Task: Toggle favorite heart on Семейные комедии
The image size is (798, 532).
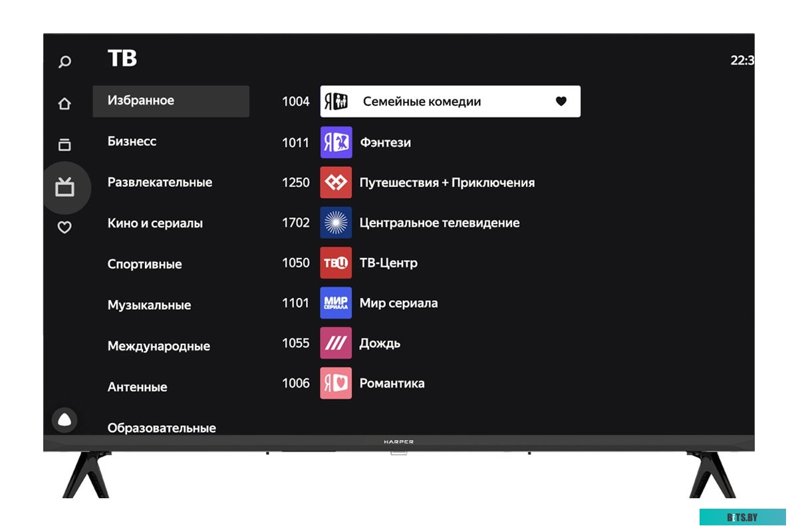Action: click(x=561, y=102)
